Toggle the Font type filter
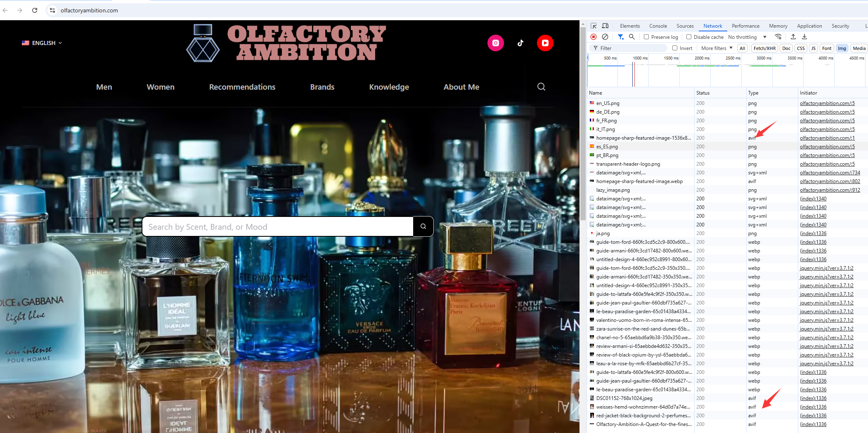 click(x=827, y=48)
